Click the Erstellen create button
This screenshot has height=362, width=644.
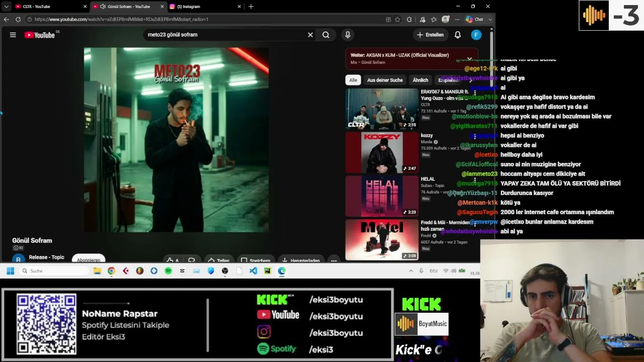click(x=430, y=35)
